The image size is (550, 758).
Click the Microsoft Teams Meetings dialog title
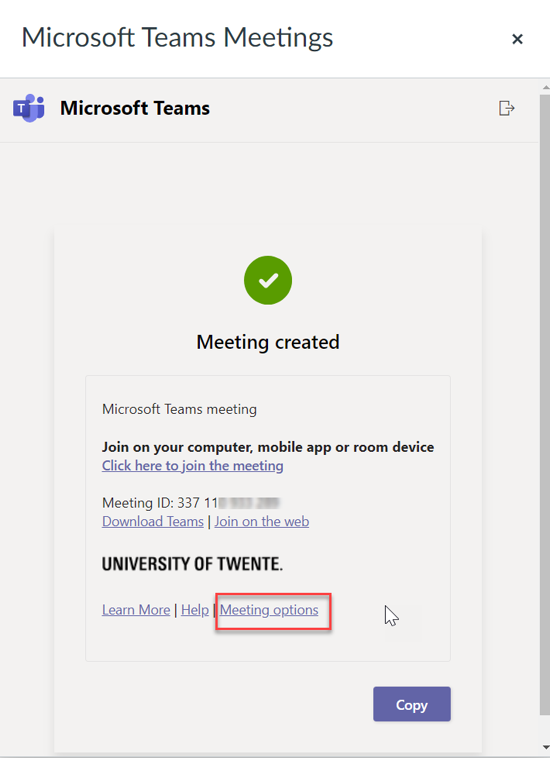point(177,38)
